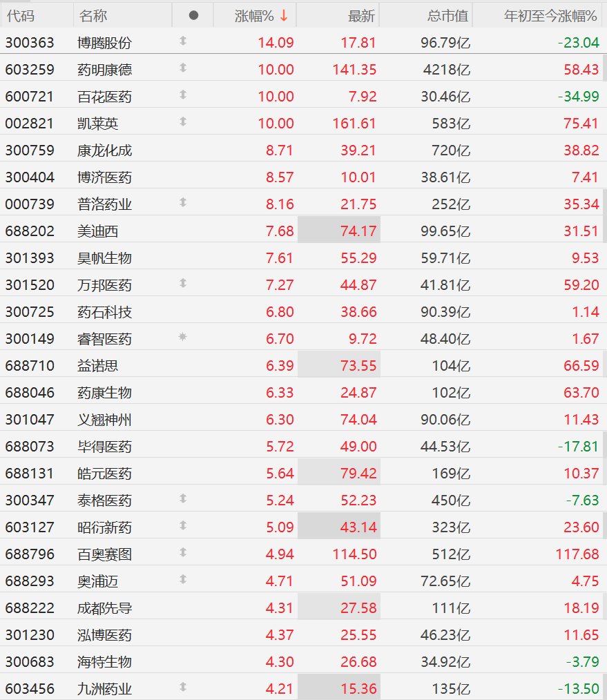Select the 康龙化成 name cell

click(104, 150)
